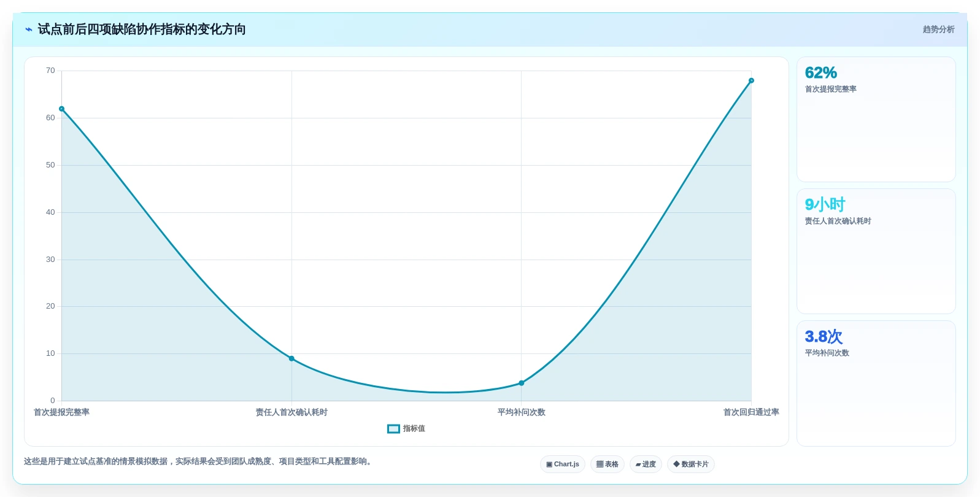Click the y-axis value 10
Image resolution: width=980 pixels, height=497 pixels.
tap(50, 353)
